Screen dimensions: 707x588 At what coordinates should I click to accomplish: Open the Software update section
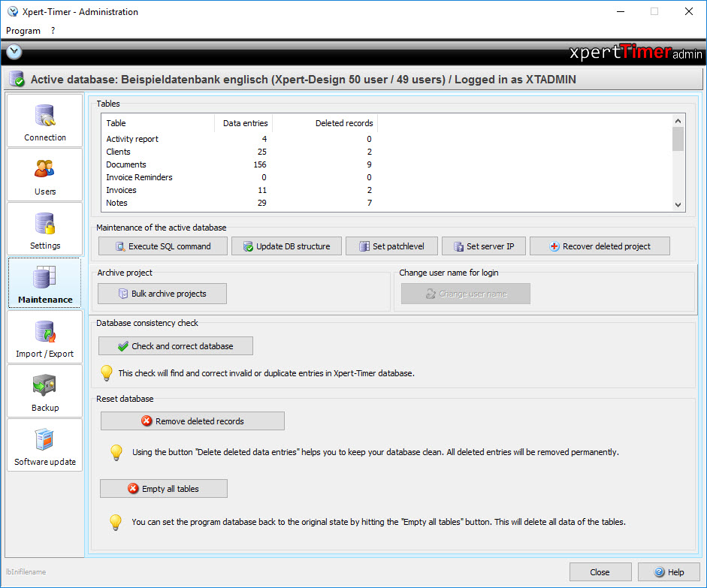(x=45, y=445)
